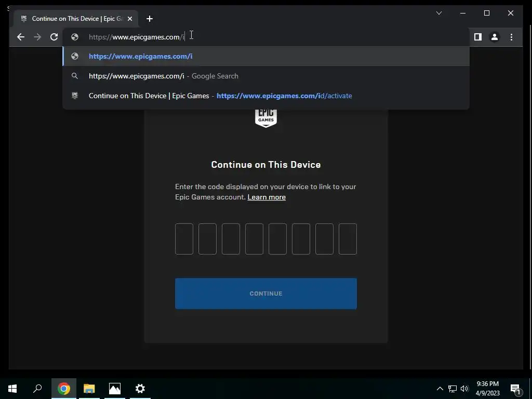532x399 pixels.
Task: Click the globe icon in the address bar
Action: point(75,37)
